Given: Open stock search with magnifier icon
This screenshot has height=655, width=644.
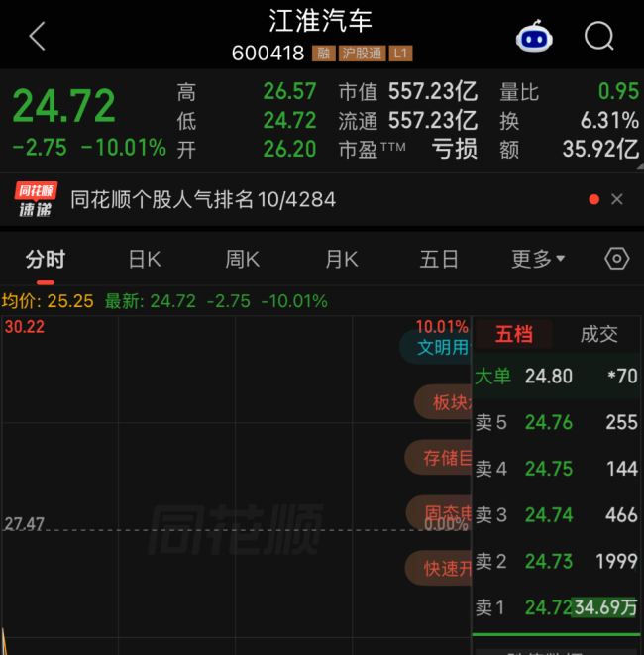Looking at the screenshot, I should tap(598, 37).
